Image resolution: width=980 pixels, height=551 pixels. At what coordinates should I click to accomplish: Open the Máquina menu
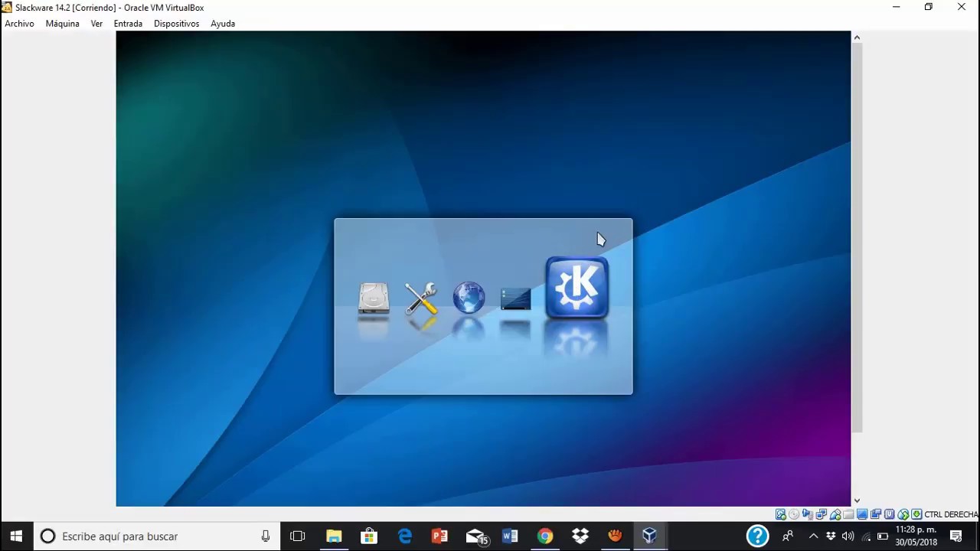pyautogui.click(x=62, y=24)
